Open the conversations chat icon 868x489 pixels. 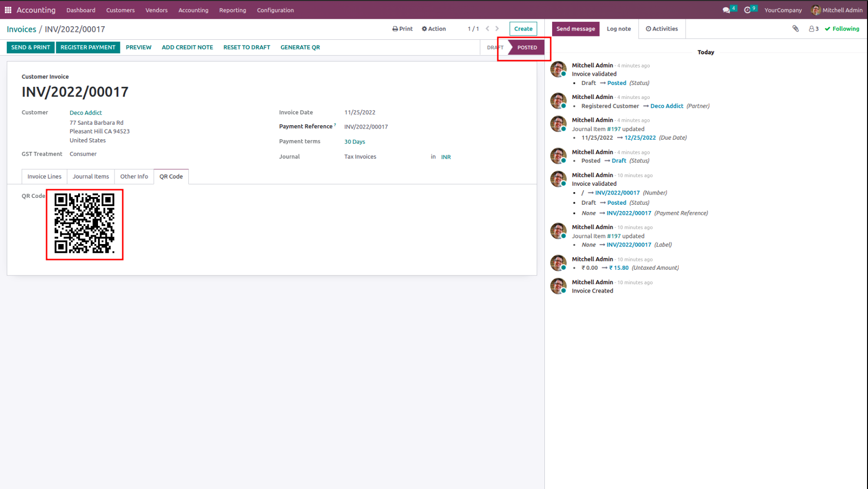[x=726, y=10]
